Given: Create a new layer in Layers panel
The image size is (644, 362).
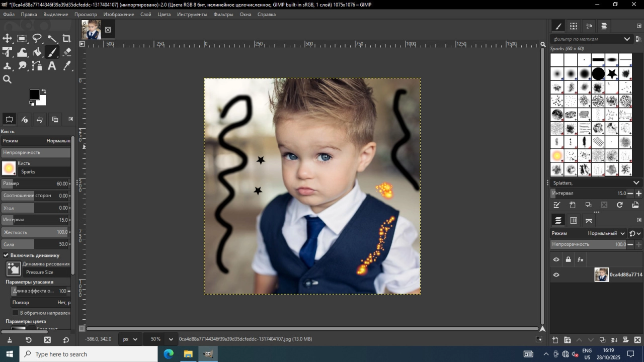Looking at the screenshot, I should click(x=555, y=340).
